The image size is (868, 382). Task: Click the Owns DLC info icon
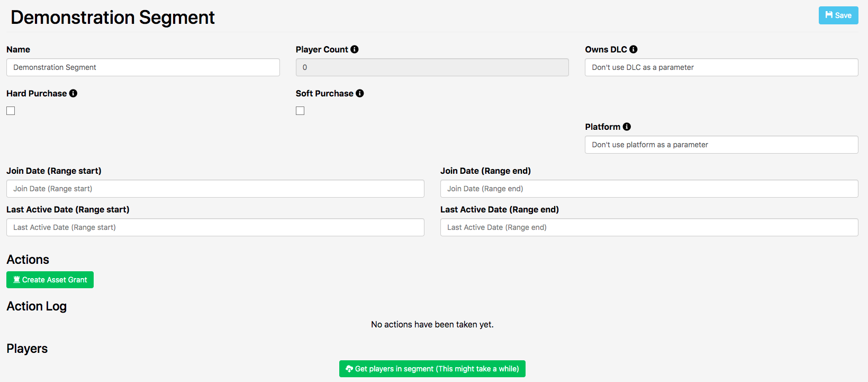click(x=634, y=49)
